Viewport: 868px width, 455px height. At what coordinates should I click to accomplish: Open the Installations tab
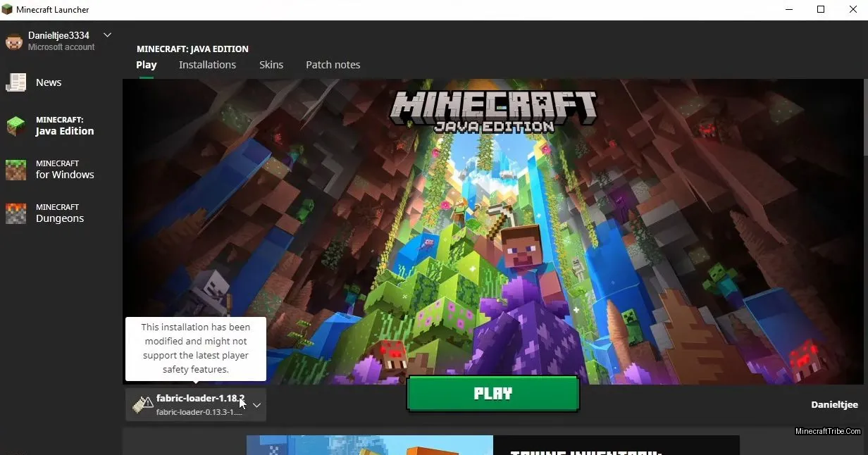207,65
